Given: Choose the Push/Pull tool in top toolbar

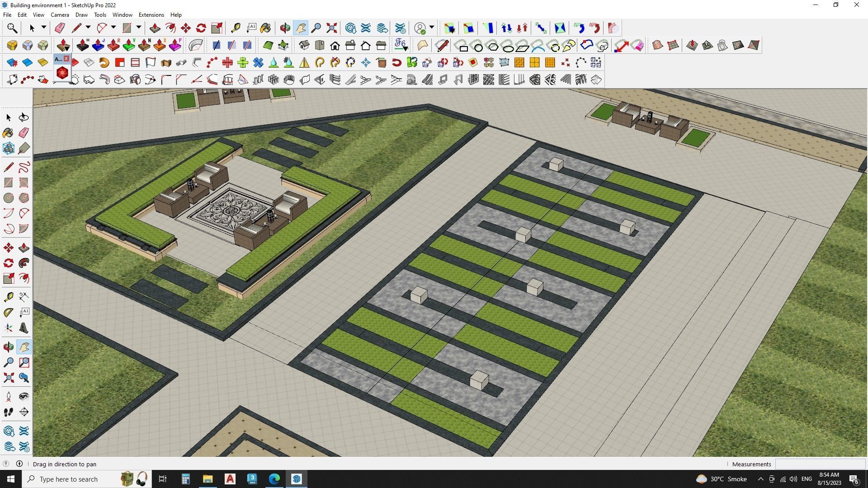Looking at the screenshot, I should [x=155, y=28].
